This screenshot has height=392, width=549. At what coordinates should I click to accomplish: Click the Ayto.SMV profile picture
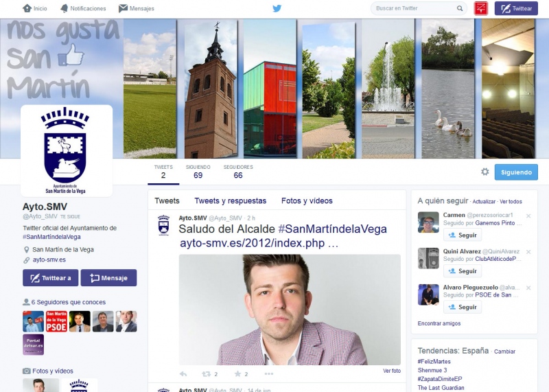pos(67,150)
